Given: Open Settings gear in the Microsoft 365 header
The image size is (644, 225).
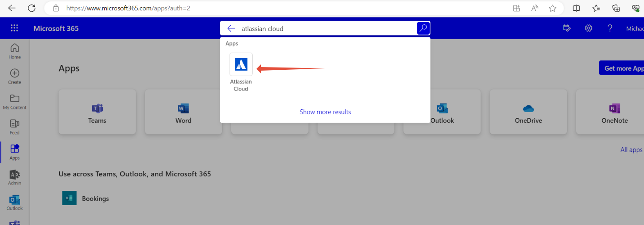Looking at the screenshot, I should (x=588, y=28).
